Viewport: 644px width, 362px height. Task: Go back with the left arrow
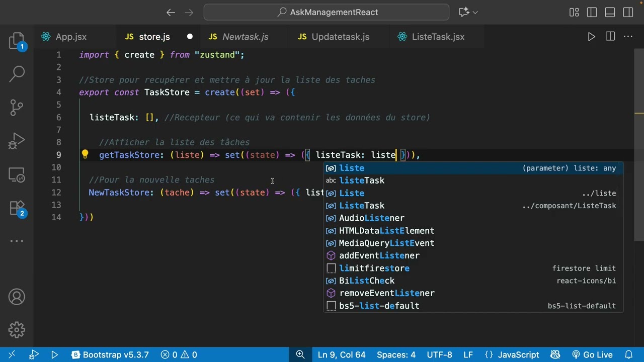pos(171,12)
